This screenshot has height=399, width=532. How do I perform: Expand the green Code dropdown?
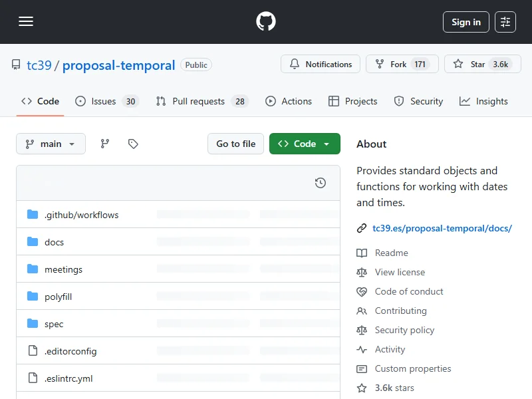[x=305, y=144]
